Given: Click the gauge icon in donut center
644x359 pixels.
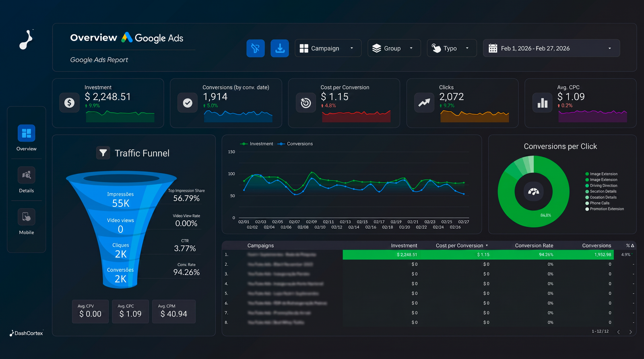Looking at the screenshot, I should (534, 191).
